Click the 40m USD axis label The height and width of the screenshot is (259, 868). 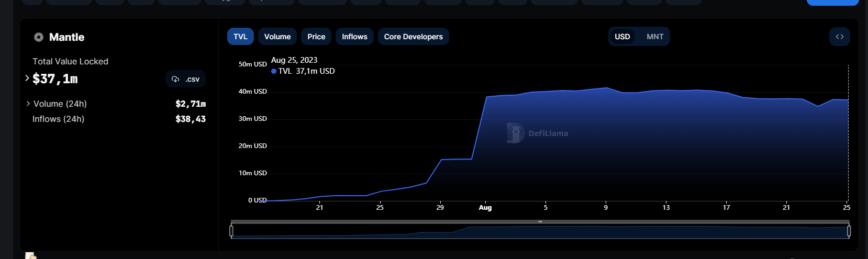(253, 92)
